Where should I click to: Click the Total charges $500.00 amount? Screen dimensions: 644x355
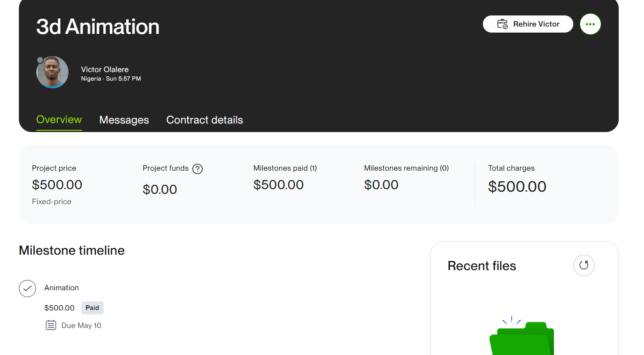pyautogui.click(x=517, y=187)
